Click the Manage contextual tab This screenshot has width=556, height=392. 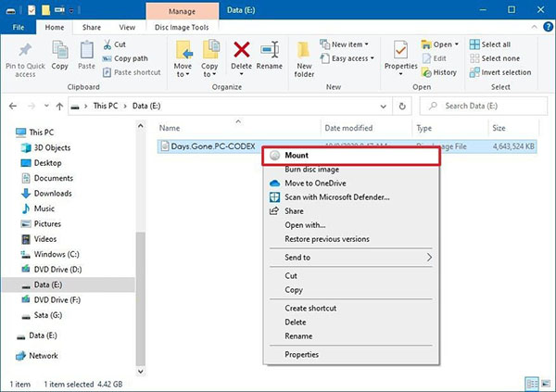click(182, 11)
